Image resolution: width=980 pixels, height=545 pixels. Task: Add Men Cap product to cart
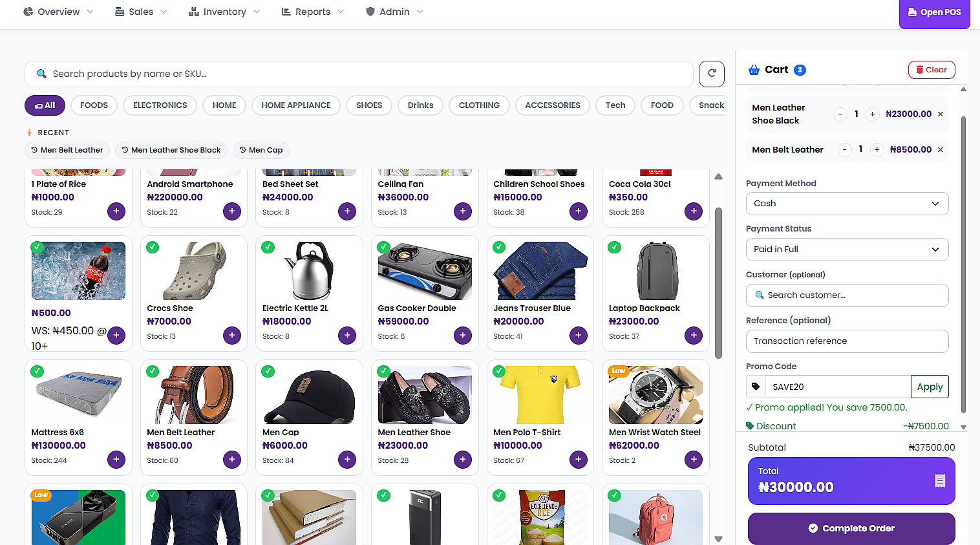(347, 460)
